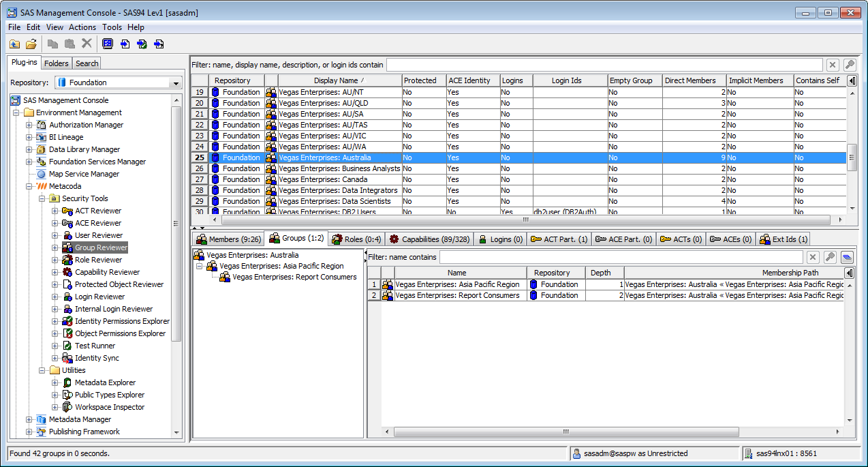Viewport: 868px width, 467px height.
Task: Collapse the Metacoda tree node
Action: point(29,186)
